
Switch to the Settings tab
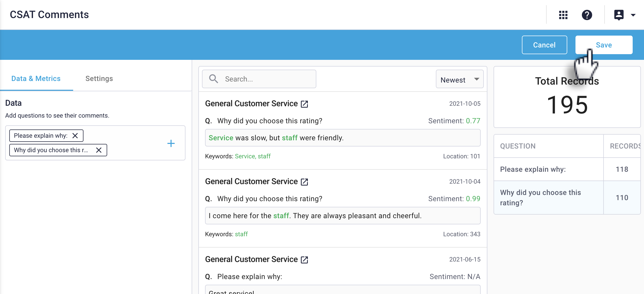[x=99, y=79]
